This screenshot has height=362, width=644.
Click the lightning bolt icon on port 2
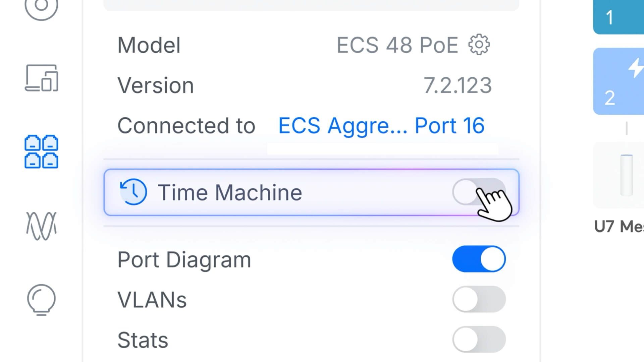click(636, 68)
